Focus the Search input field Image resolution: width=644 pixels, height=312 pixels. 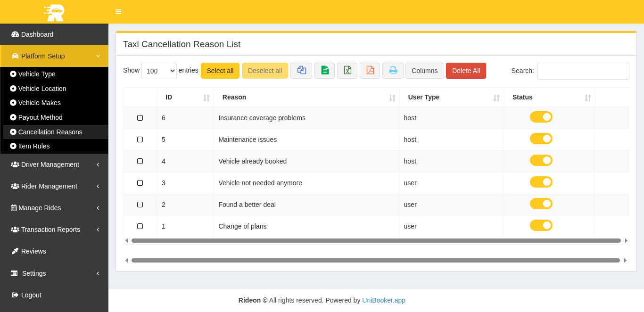(x=583, y=71)
